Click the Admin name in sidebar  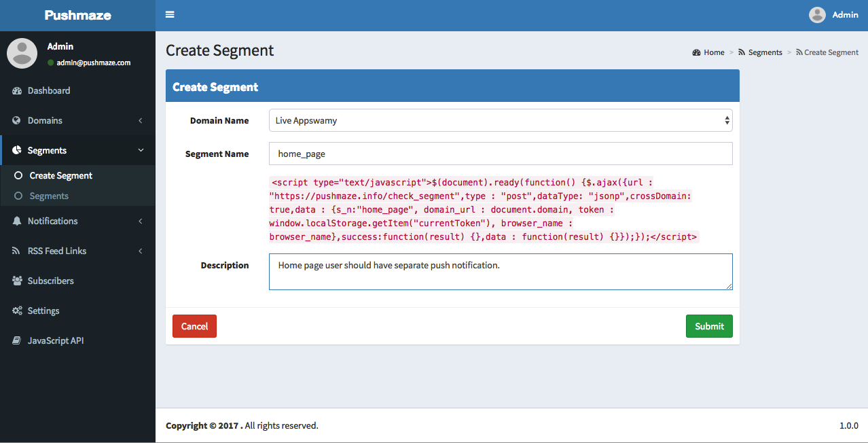click(60, 46)
